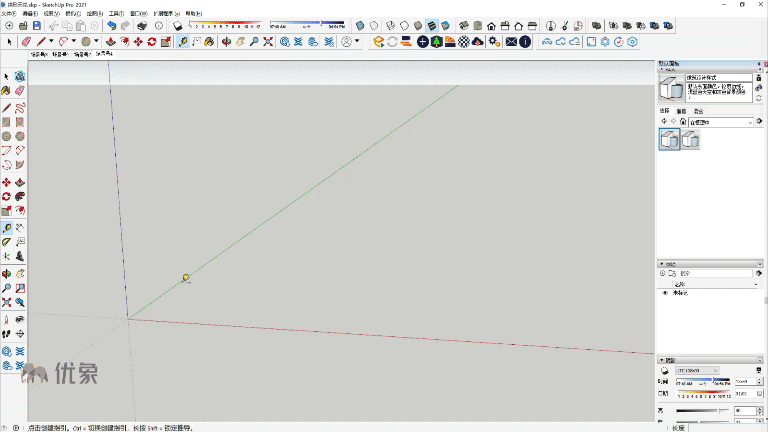Viewport: 768px width, 432px height.
Task: Switch to the 编辑 tab in styles panel
Action: (x=681, y=111)
